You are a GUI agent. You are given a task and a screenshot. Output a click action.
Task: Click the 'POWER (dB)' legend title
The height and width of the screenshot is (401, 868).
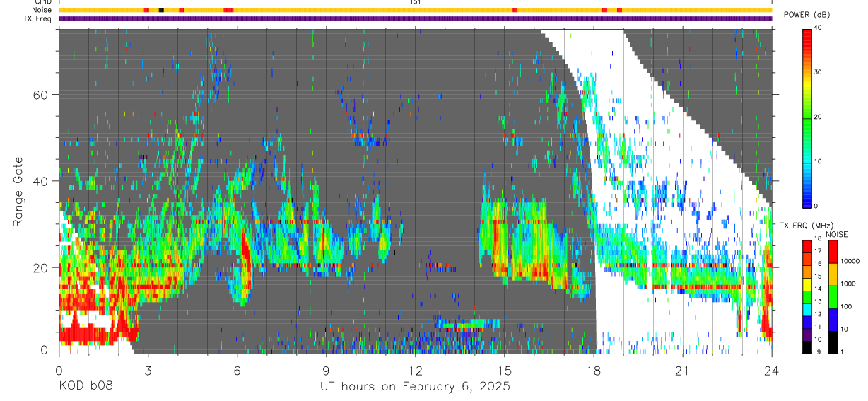[x=807, y=15]
